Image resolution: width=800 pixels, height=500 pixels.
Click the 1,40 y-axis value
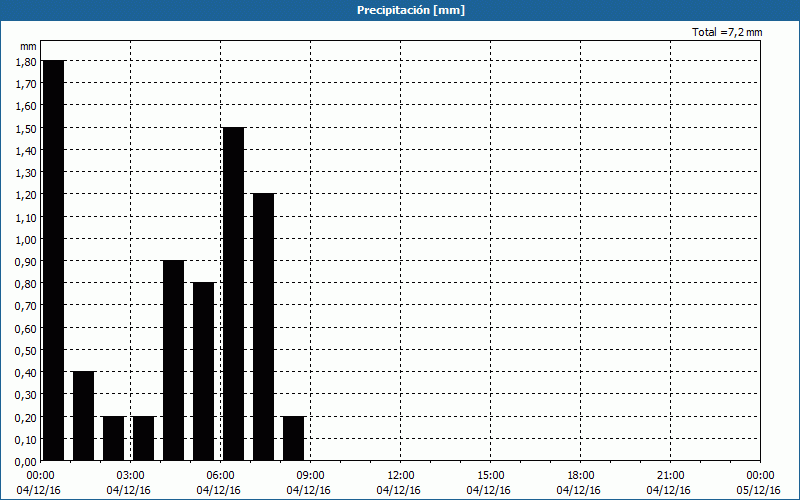click(x=26, y=151)
